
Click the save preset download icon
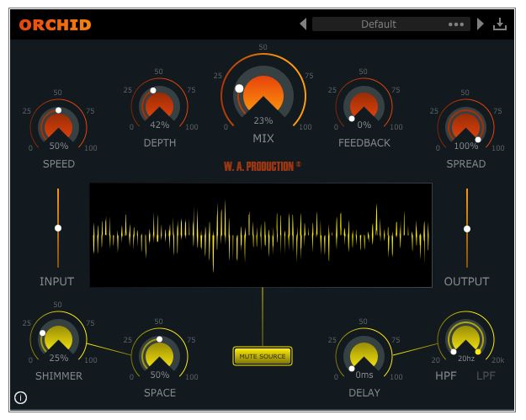pyautogui.click(x=500, y=24)
